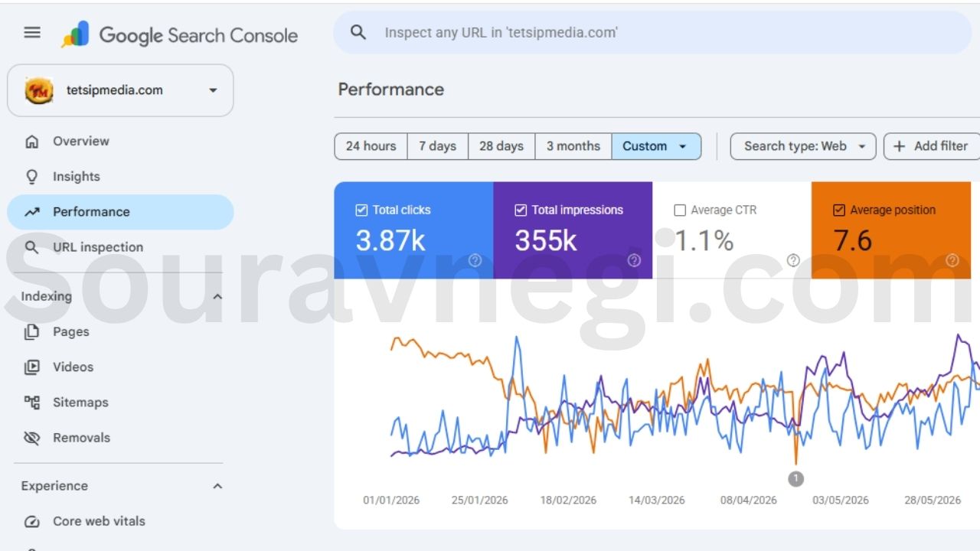Image resolution: width=980 pixels, height=551 pixels.
Task: Open the tetsipmedia.com property dropdown
Action: point(120,90)
